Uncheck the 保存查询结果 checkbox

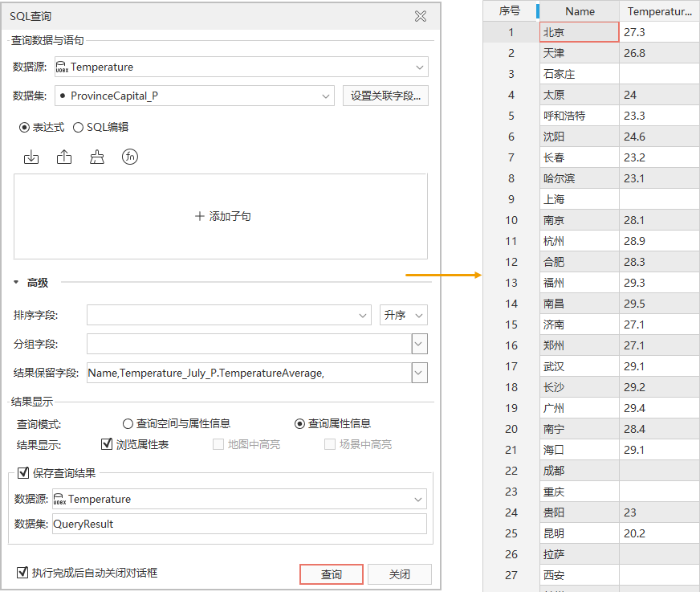click(22, 472)
